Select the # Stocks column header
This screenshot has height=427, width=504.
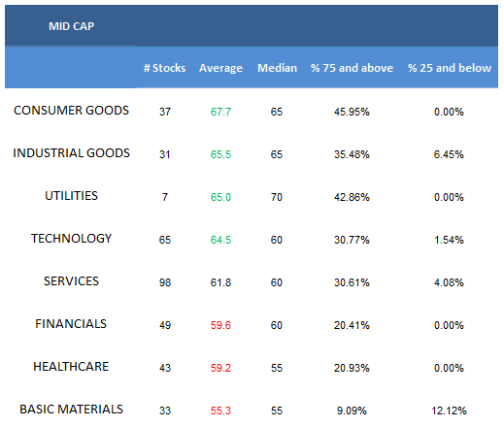pyautogui.click(x=164, y=68)
